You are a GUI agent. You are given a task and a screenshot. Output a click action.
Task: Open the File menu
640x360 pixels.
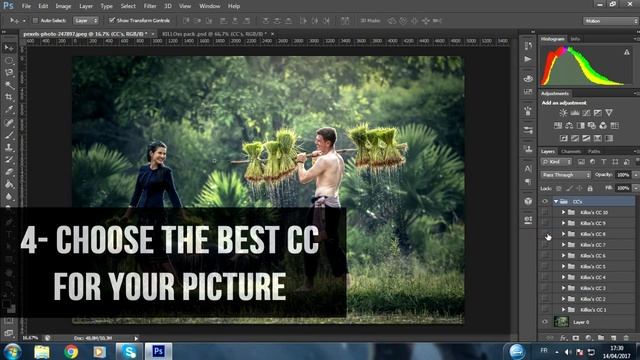pos(26,6)
